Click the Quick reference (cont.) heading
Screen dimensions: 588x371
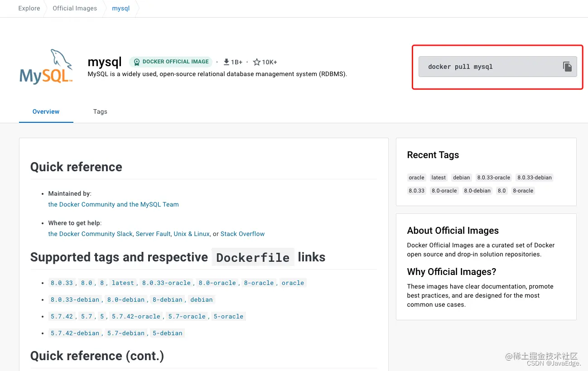pos(97,356)
